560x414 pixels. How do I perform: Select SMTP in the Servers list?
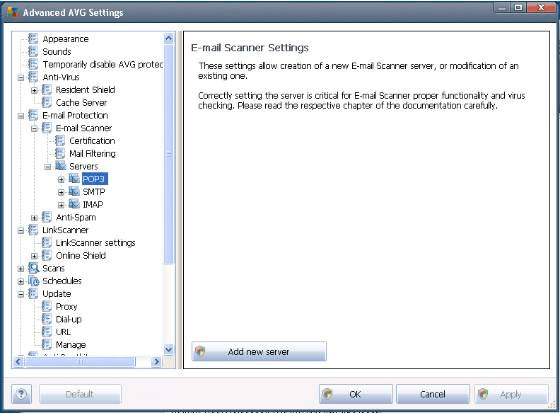[x=94, y=191]
